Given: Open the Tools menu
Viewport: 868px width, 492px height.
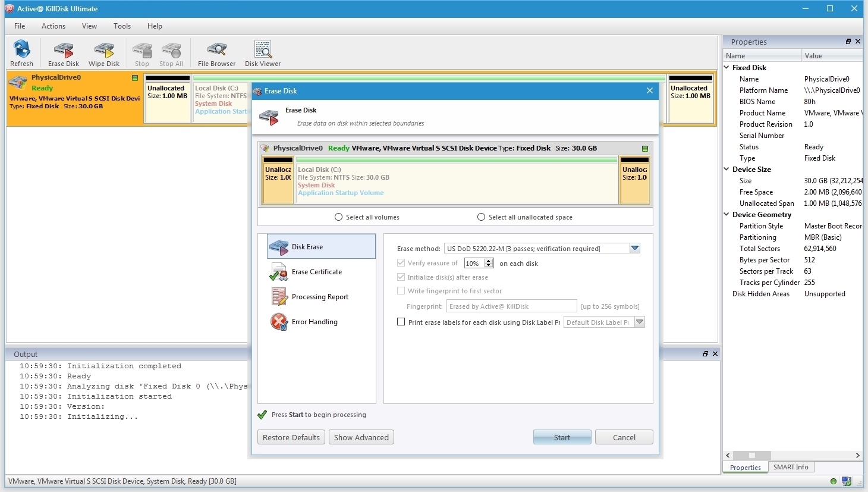Looking at the screenshot, I should tap(122, 26).
